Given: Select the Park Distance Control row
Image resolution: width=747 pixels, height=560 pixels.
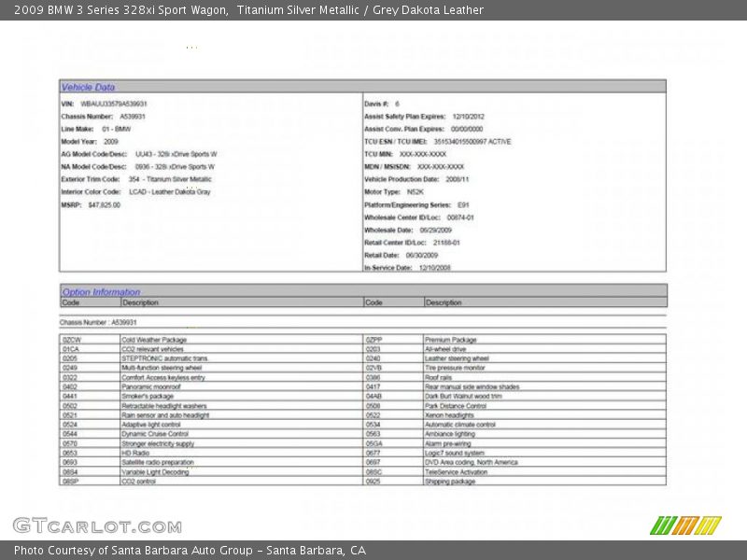Looking at the screenshot, I should click(x=455, y=406).
